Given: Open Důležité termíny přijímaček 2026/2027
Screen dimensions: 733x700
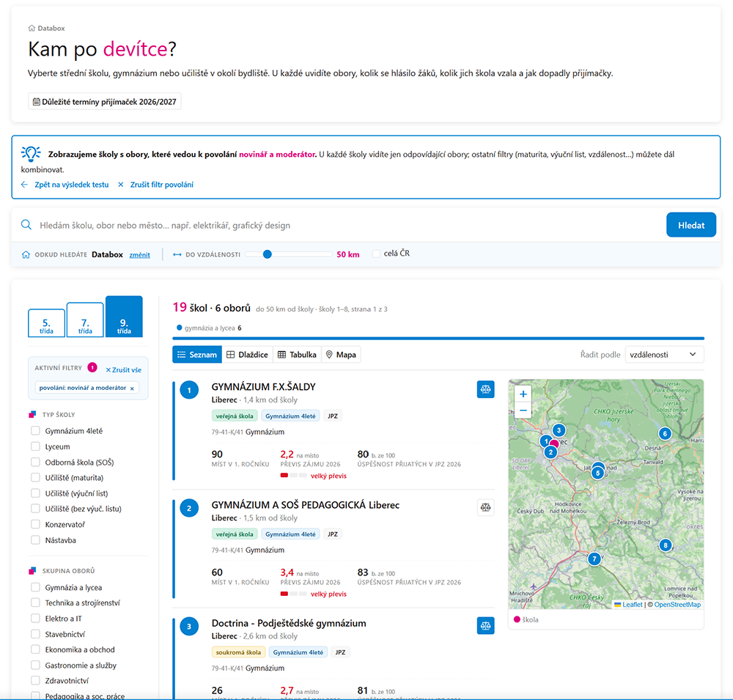Looking at the screenshot, I should tap(105, 101).
